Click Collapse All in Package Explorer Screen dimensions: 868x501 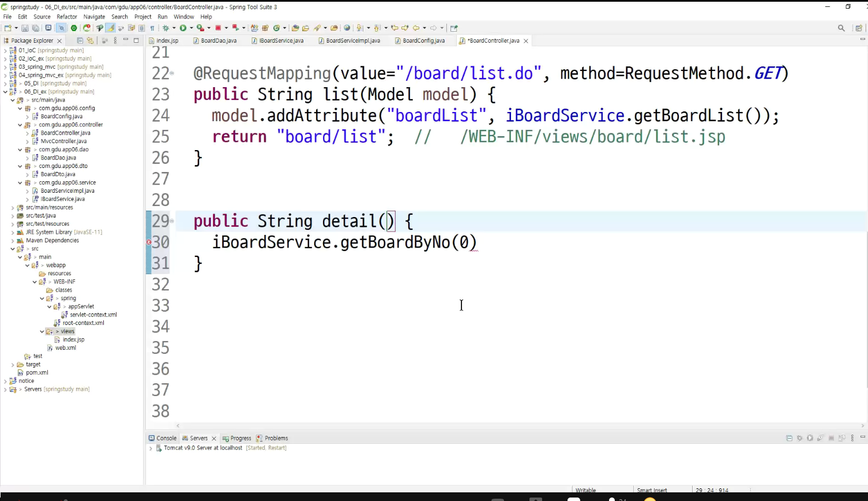tap(80, 40)
